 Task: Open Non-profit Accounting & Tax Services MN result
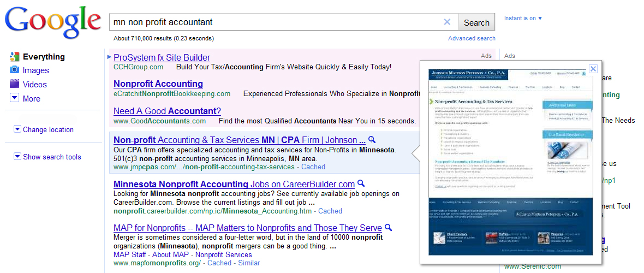240,140
